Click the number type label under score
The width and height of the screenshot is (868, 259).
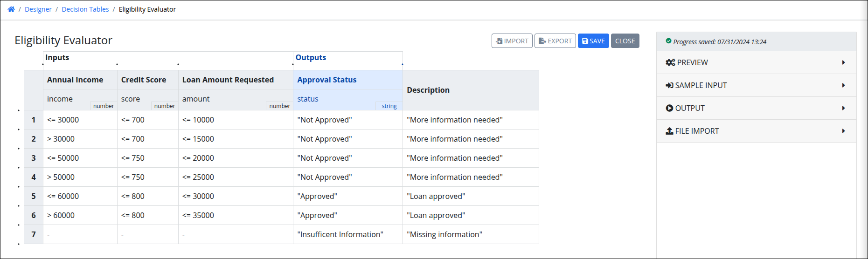tap(165, 106)
